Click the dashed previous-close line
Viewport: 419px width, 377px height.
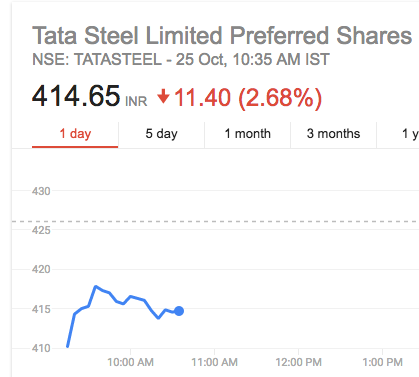tap(215, 221)
